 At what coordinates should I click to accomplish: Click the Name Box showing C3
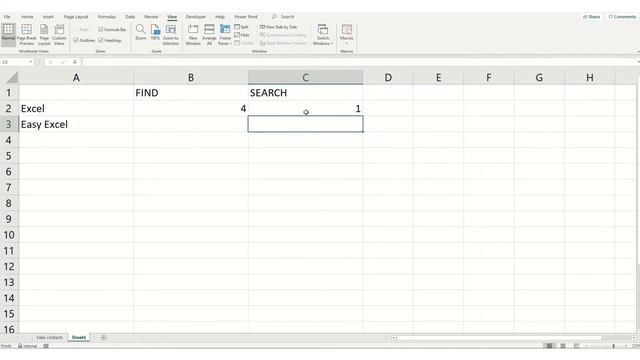pos(15,62)
